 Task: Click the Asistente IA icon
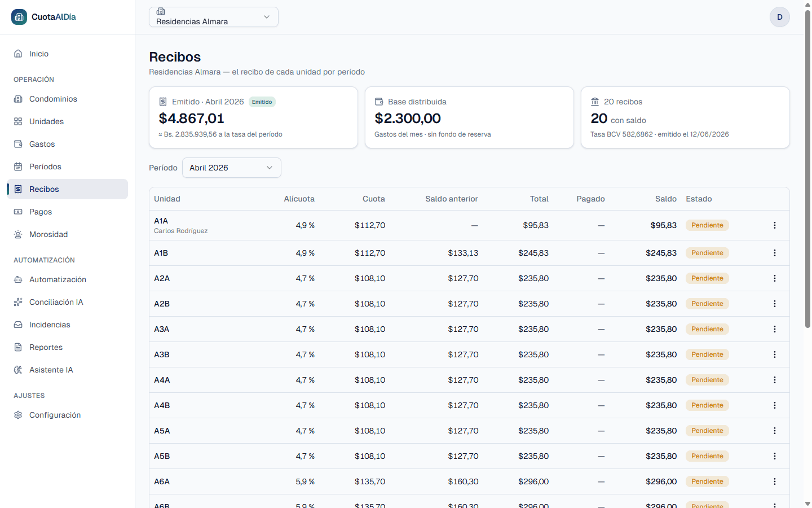(x=18, y=370)
